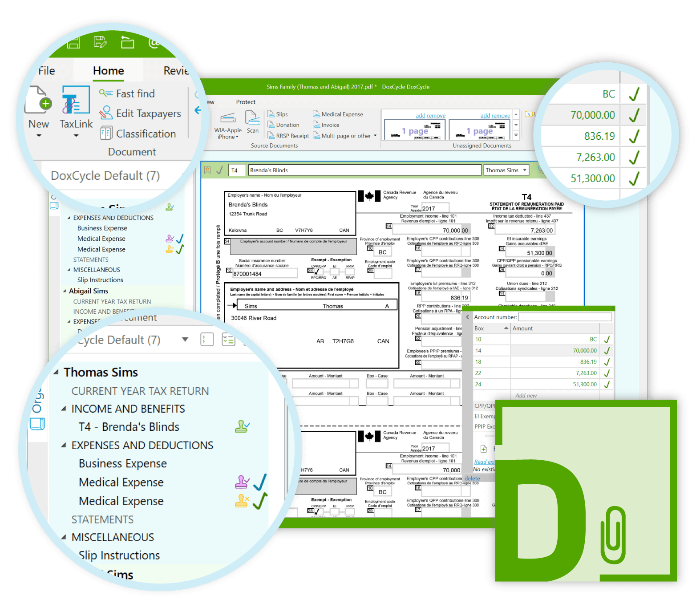
Task: Open the Classification tool
Action: pyautogui.click(x=138, y=134)
